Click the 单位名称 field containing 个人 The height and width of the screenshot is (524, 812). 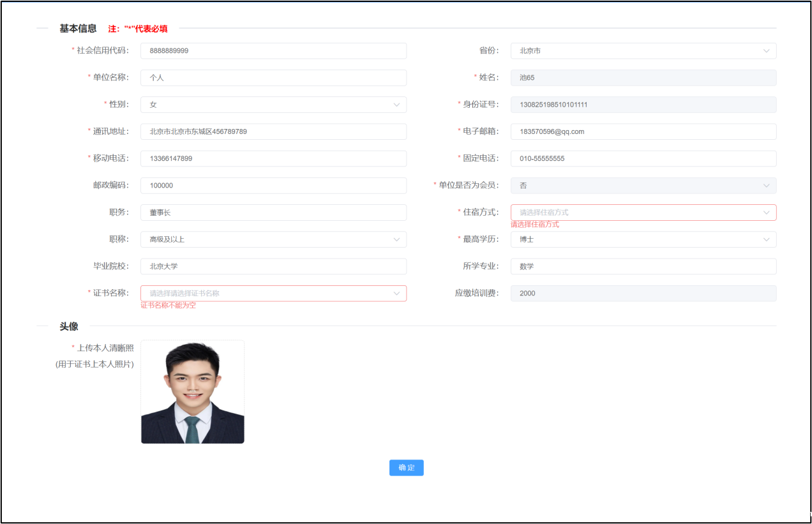[273, 77]
